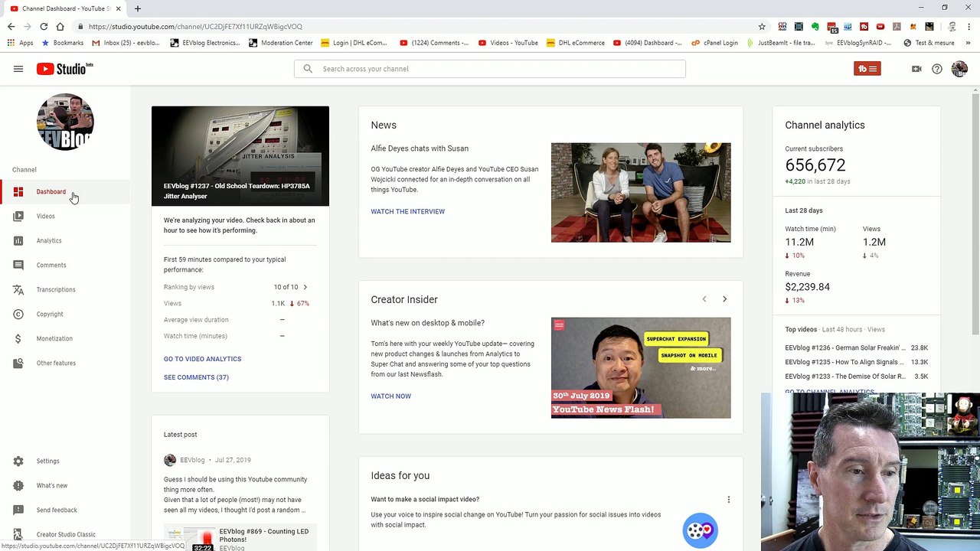Bookmark page with the star icon

pyautogui.click(x=762, y=26)
